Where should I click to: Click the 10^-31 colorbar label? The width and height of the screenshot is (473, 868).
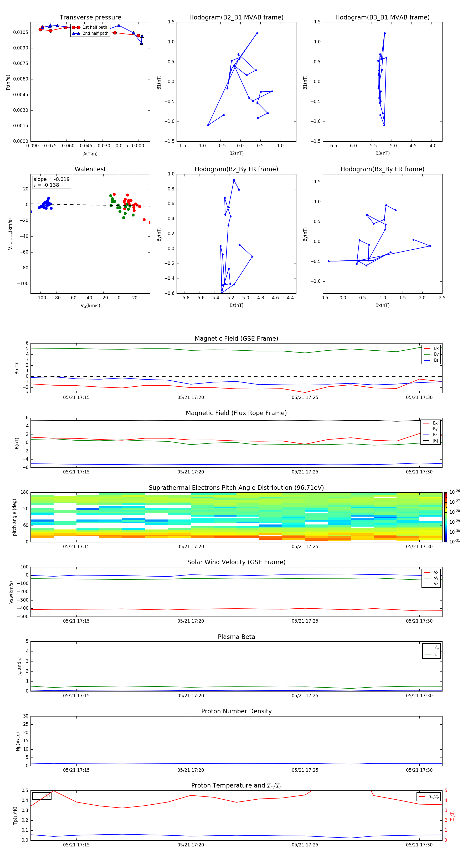455,542
